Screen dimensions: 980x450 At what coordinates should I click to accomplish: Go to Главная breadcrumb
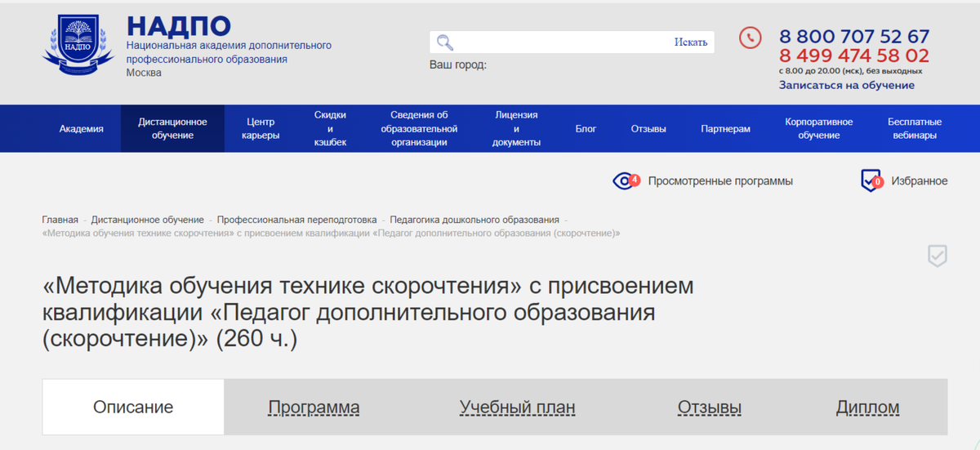click(60, 220)
